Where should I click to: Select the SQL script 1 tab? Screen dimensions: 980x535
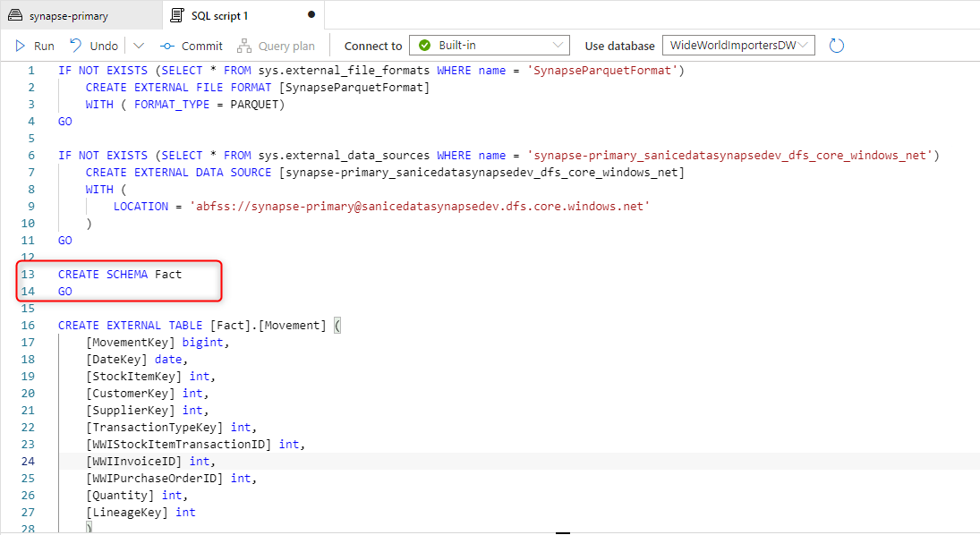pos(243,15)
